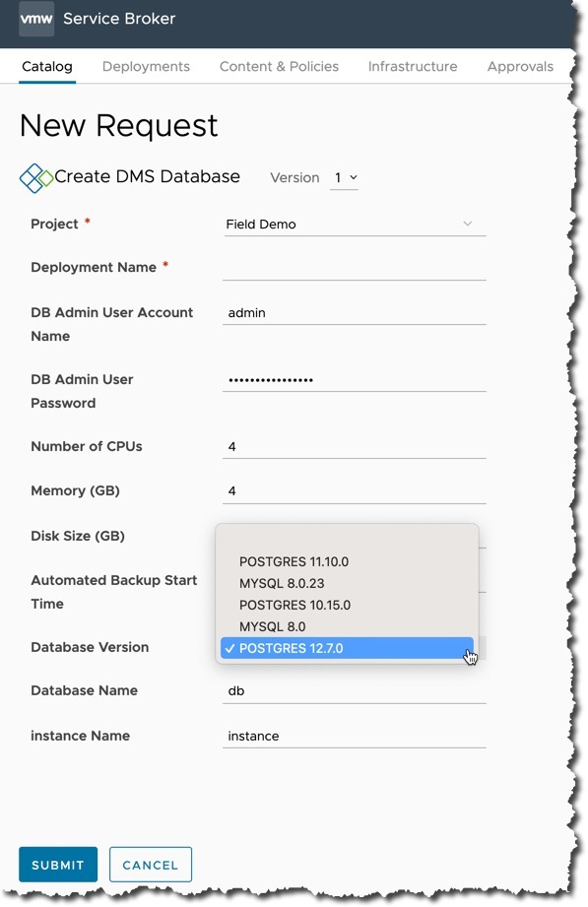The image size is (588, 907).
Task: Select the checked POSTGRES 12.7.0 option
Action: coord(347,648)
